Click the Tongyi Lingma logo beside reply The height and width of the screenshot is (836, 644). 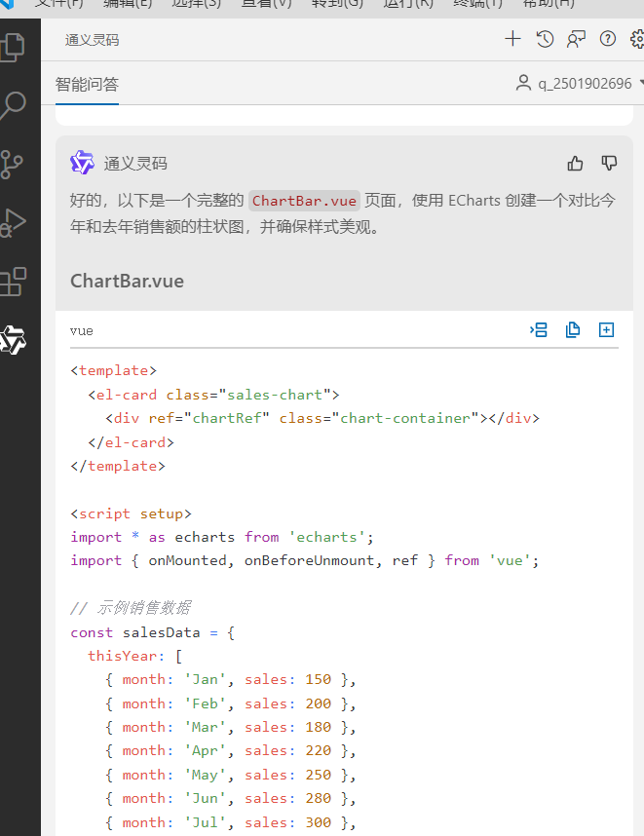(x=82, y=163)
